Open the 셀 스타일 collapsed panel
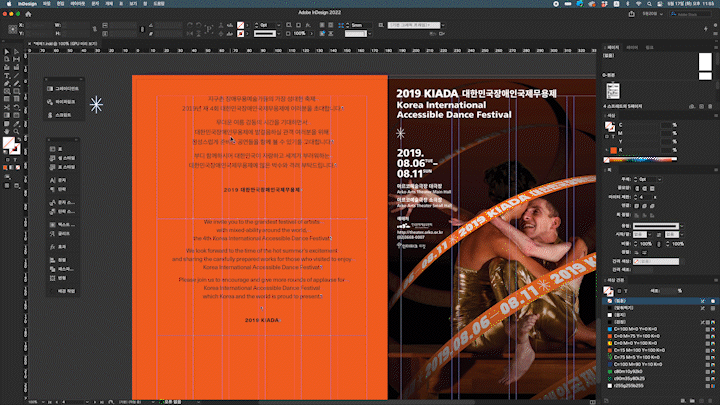The width and height of the screenshot is (720, 405). point(64,158)
